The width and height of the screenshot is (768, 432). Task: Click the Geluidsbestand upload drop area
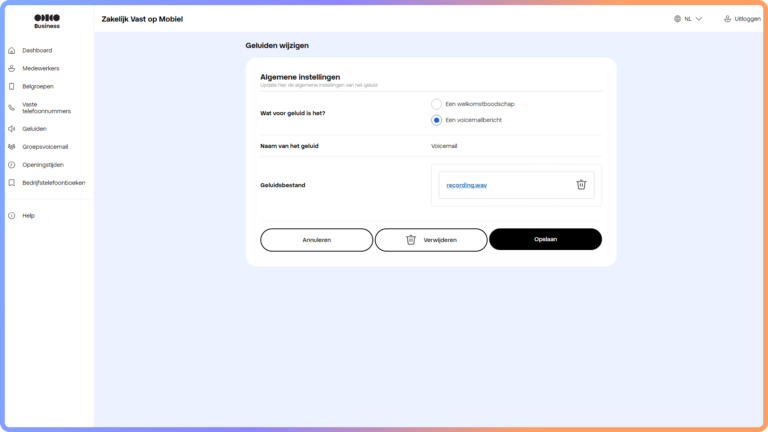point(516,185)
